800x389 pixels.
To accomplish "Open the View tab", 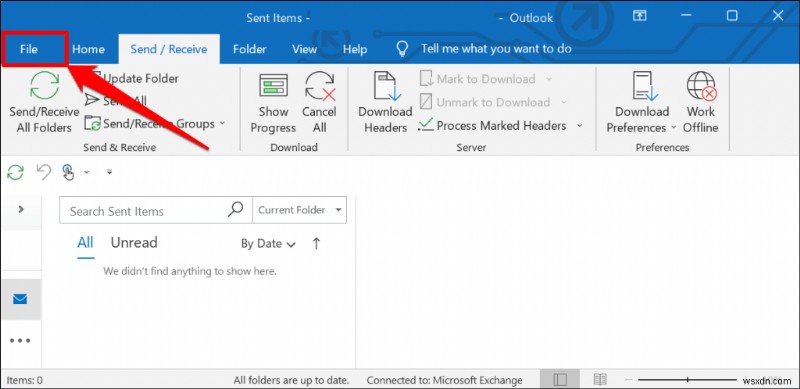I will pyautogui.click(x=304, y=49).
